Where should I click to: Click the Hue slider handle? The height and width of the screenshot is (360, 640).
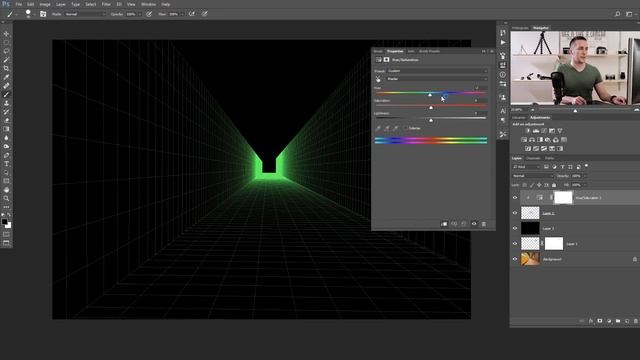point(430,95)
